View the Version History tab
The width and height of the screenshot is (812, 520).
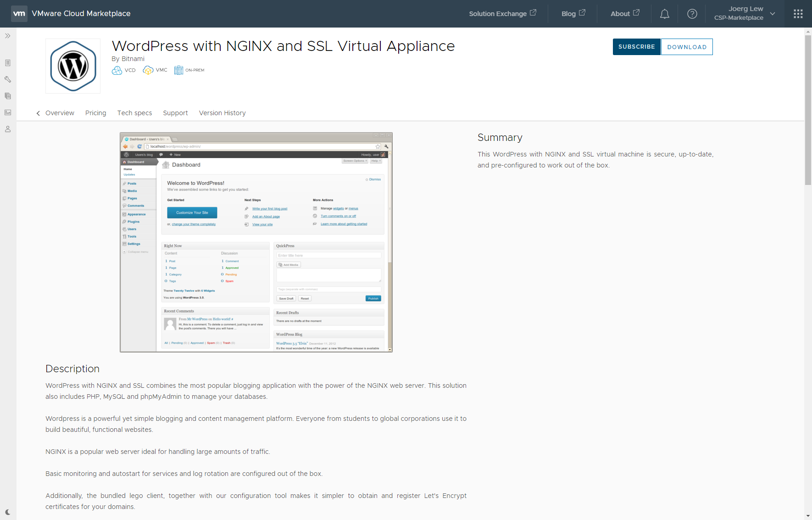(222, 113)
